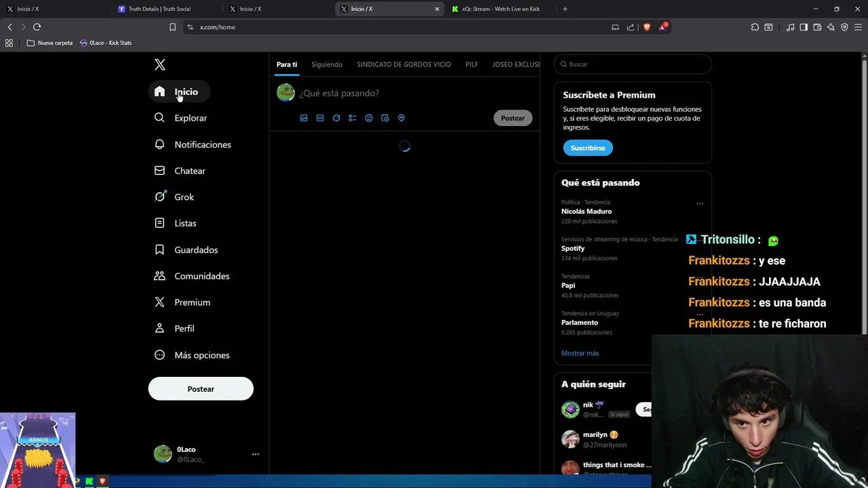
Task: Open the apps grid in bookmarks bar
Action: click(9, 43)
